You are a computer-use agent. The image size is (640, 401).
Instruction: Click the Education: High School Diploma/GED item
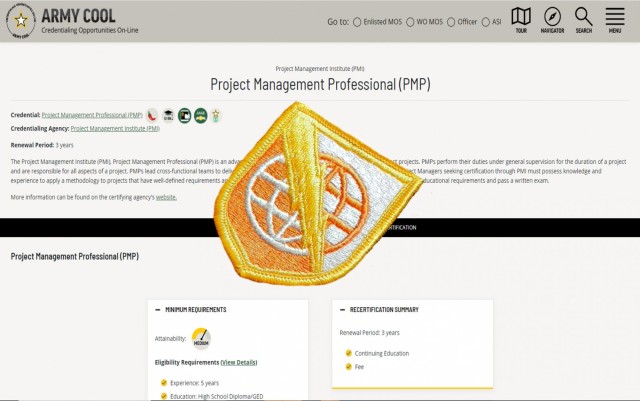[x=216, y=396]
